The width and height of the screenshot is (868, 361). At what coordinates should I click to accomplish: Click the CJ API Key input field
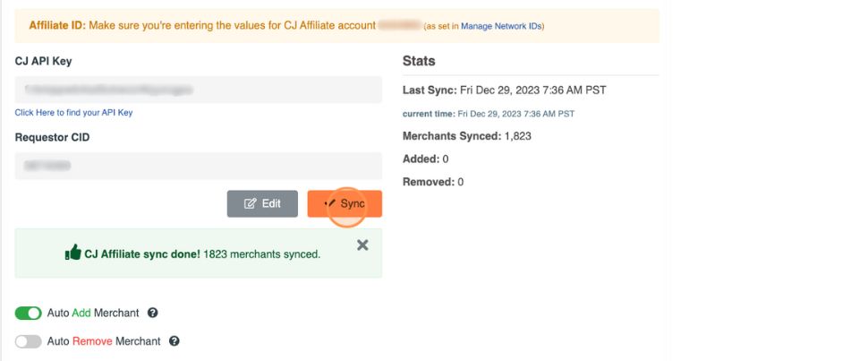(198, 90)
